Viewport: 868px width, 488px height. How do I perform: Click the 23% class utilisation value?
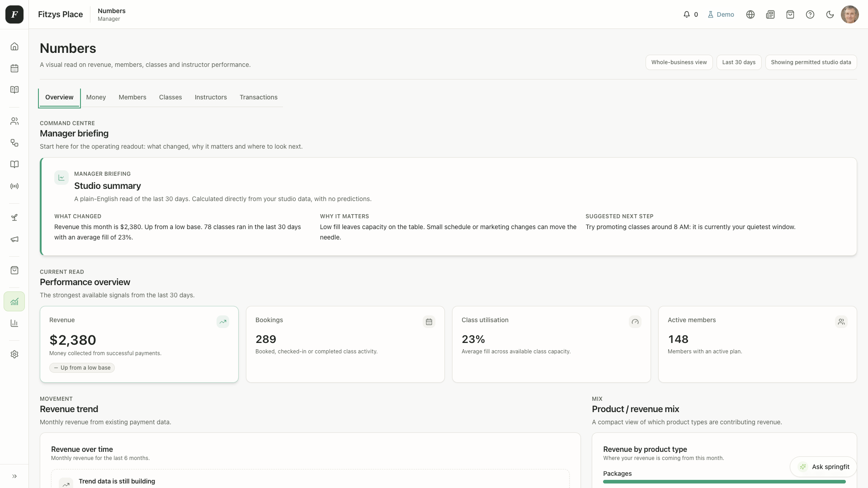click(x=473, y=339)
